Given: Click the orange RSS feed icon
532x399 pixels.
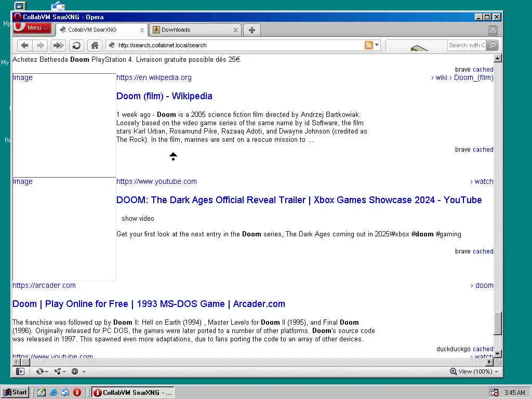Looking at the screenshot, I should click(x=368, y=45).
